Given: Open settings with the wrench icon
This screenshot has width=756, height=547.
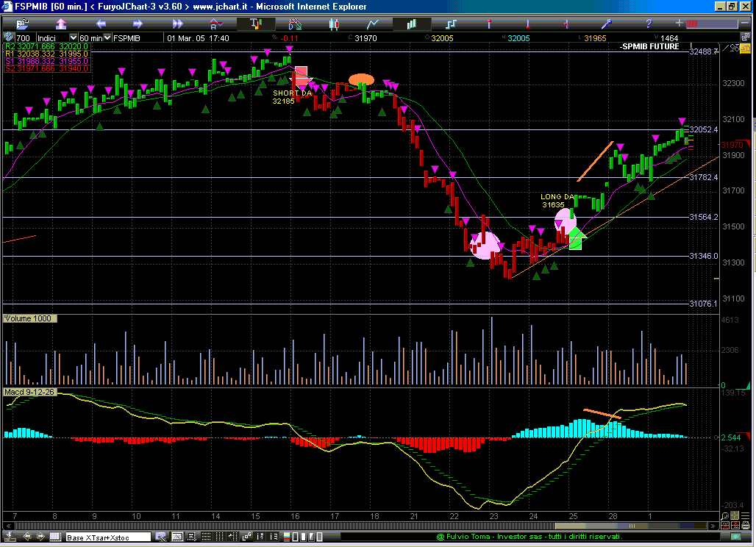Looking at the screenshot, I should (607, 24).
